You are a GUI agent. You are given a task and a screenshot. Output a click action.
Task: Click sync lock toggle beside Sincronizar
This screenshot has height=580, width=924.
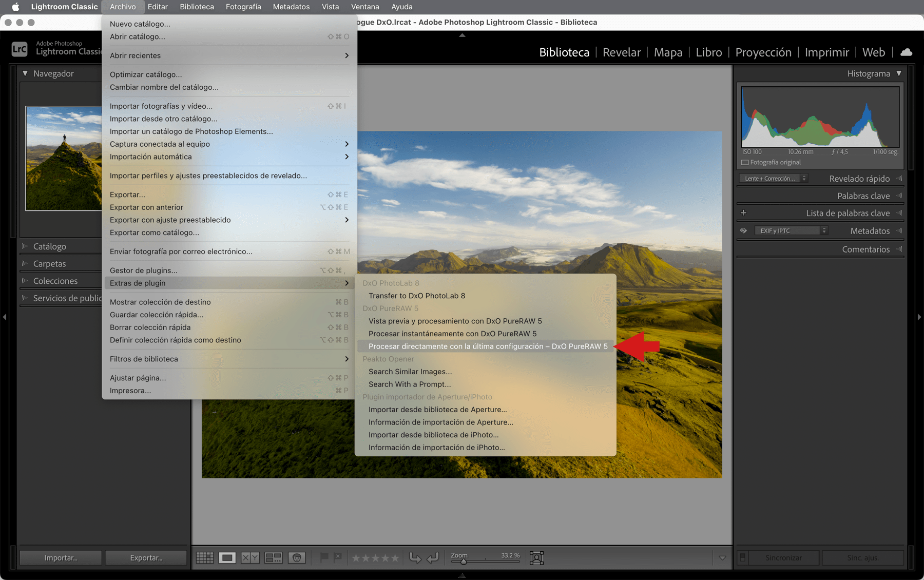pos(742,557)
